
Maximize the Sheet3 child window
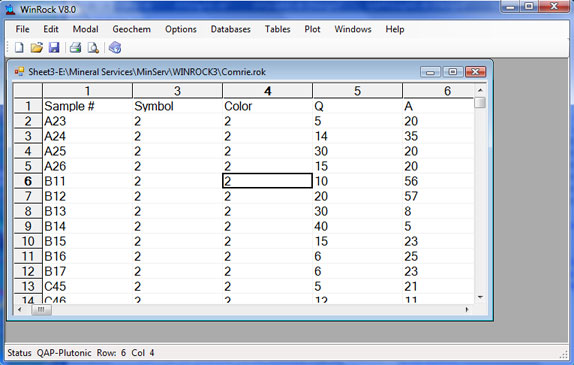pyautogui.click(x=453, y=72)
